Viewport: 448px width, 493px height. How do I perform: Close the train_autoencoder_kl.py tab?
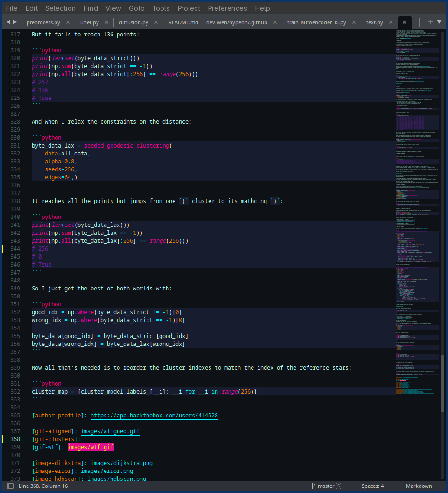(x=354, y=22)
